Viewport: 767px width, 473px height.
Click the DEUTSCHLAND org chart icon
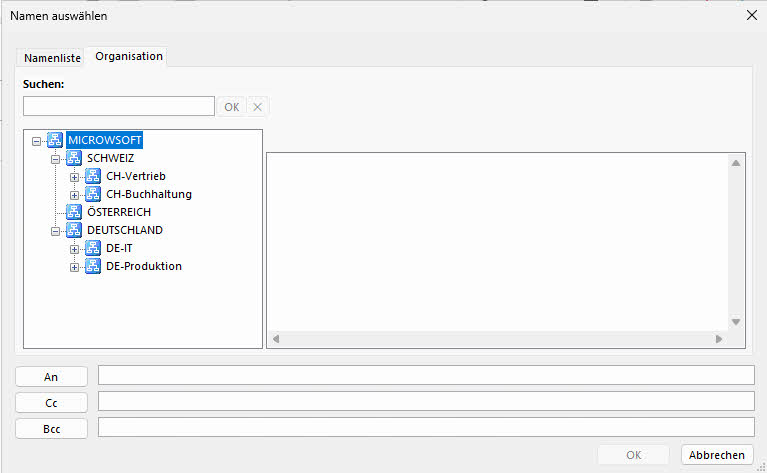pos(74,230)
